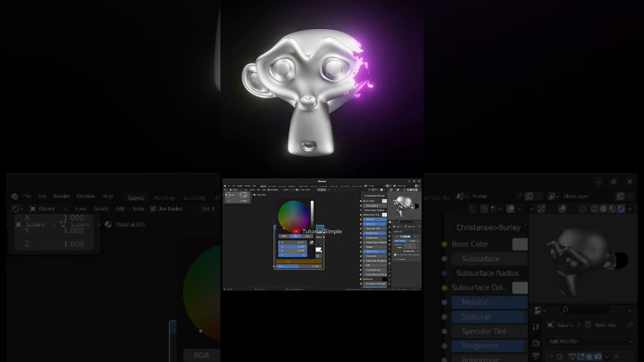
Task: Click the color wheel in the picker
Action: (x=294, y=216)
